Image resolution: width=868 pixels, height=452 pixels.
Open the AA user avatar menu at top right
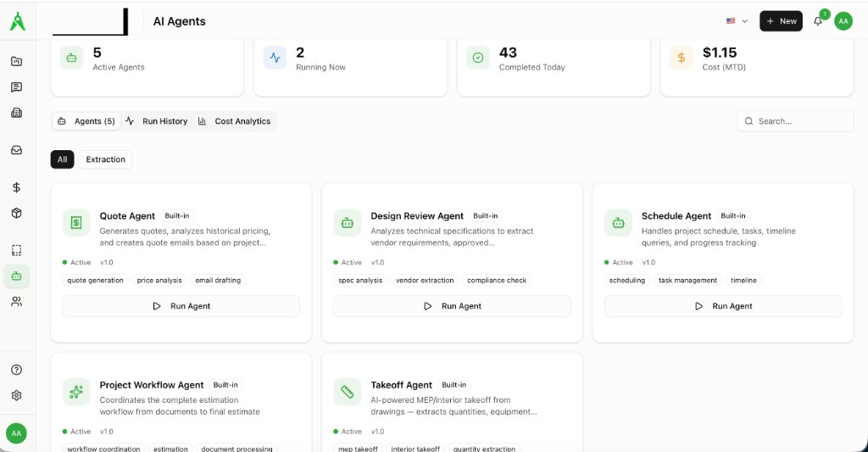(843, 21)
